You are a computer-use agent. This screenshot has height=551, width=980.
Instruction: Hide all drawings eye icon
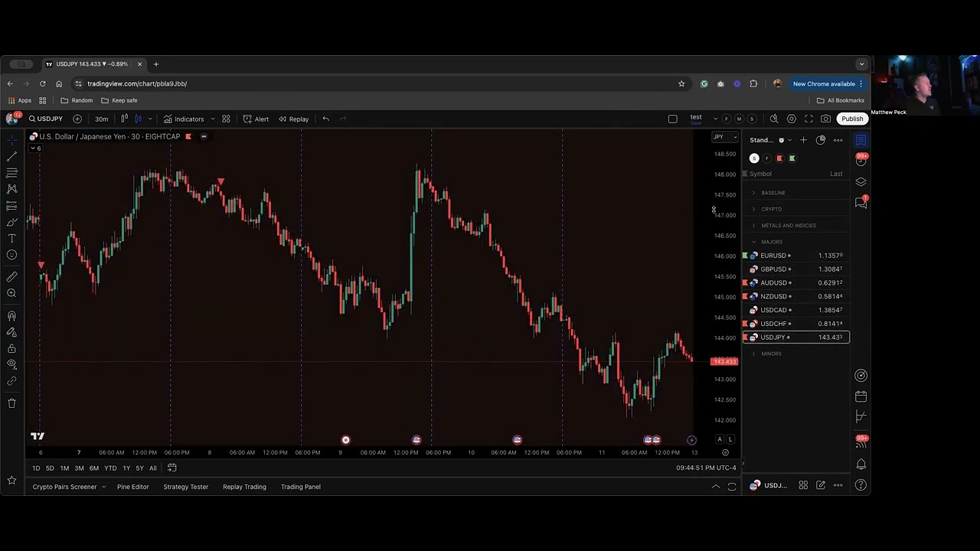click(x=11, y=364)
